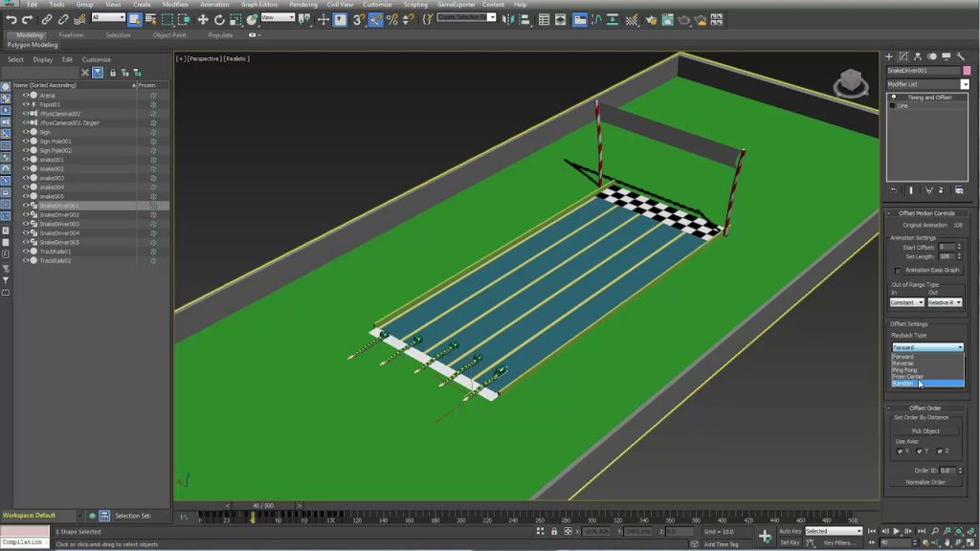This screenshot has width=980, height=551.
Task: Activate the Select and Rotate tool
Action: point(220,19)
